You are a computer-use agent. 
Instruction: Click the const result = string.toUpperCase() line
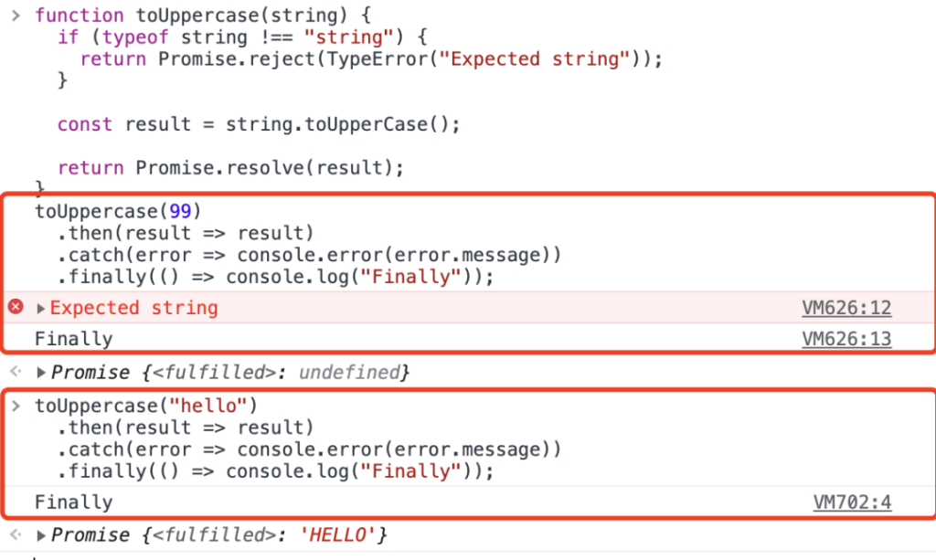click(259, 124)
